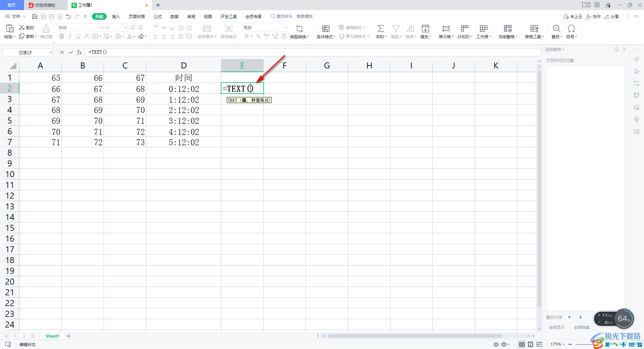The width and height of the screenshot is (644, 349).
Task: Toggle Italic formatting
Action: 70,36
